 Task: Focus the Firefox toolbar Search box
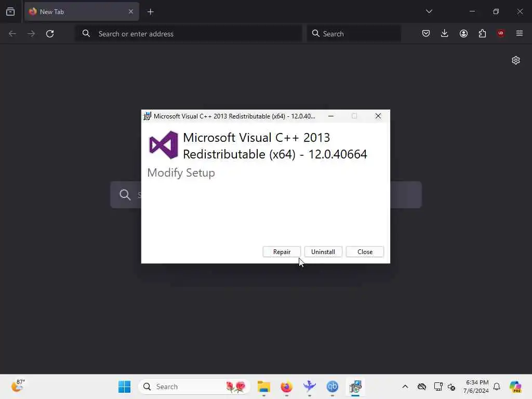click(x=353, y=34)
